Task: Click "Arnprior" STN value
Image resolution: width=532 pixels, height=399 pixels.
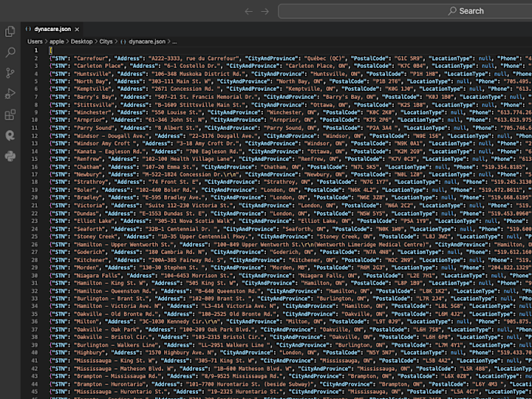Action: pyautogui.click(x=89, y=120)
